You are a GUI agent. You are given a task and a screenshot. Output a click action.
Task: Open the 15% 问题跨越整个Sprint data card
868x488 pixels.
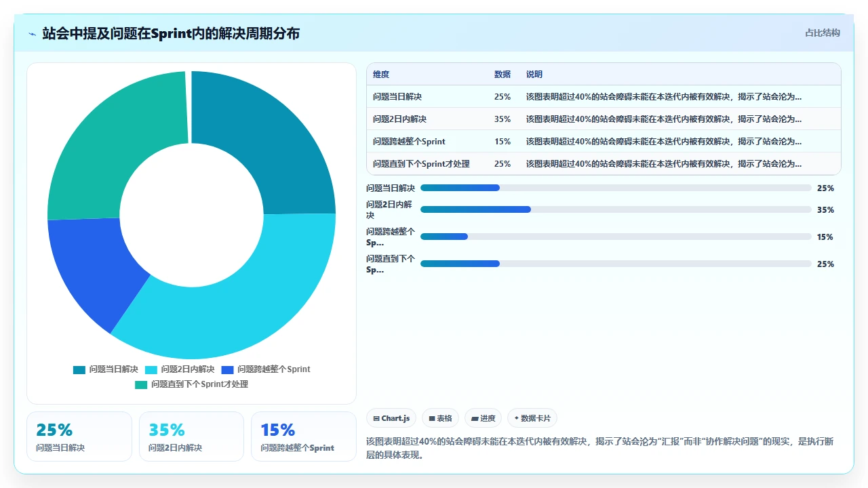point(304,436)
